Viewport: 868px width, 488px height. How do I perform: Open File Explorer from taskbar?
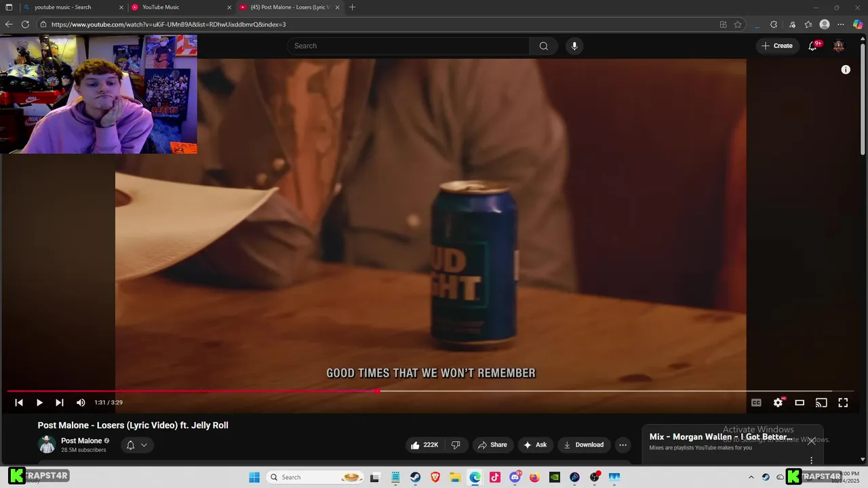(455, 477)
